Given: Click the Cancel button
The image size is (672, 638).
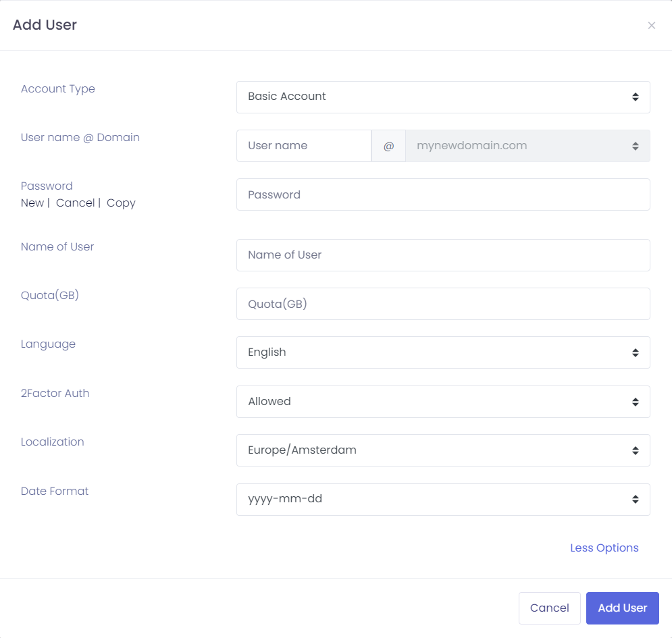Looking at the screenshot, I should (549, 608).
